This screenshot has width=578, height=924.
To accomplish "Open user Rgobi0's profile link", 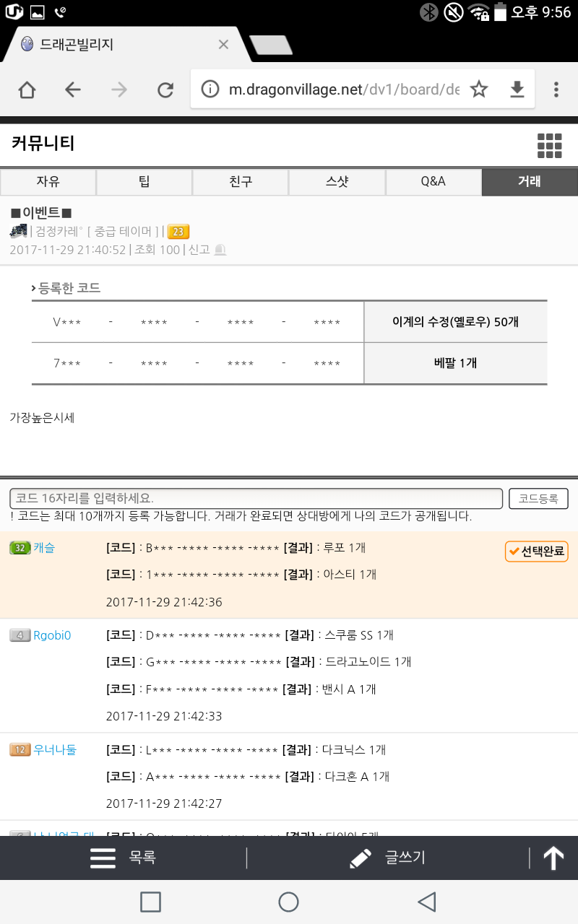I will 52,635.
